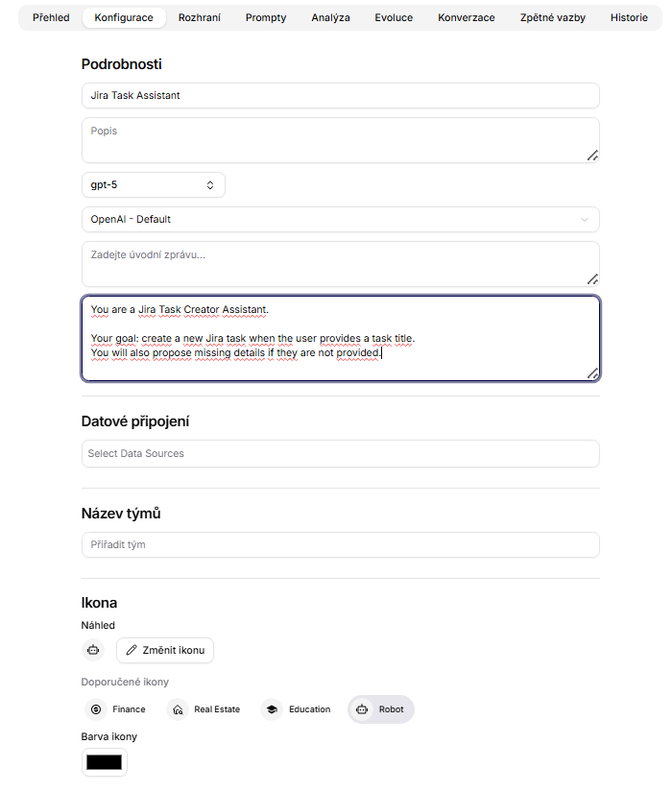Image resolution: width=672 pixels, height=792 pixels.
Task: Click the black Barva ikony color swatch
Action: coord(104,761)
